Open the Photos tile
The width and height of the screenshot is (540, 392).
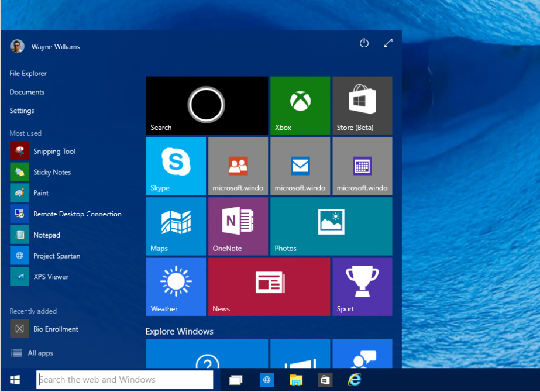click(x=331, y=226)
